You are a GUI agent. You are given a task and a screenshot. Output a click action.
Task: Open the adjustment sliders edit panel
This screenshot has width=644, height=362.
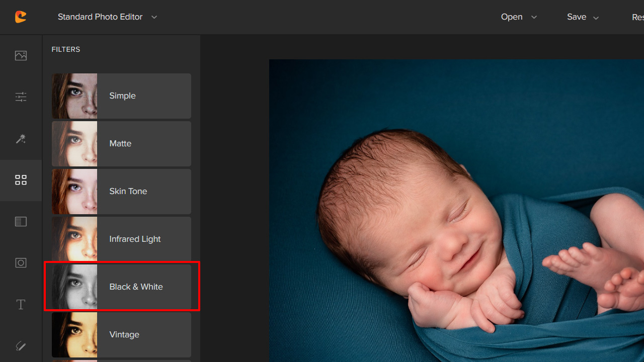pyautogui.click(x=21, y=97)
